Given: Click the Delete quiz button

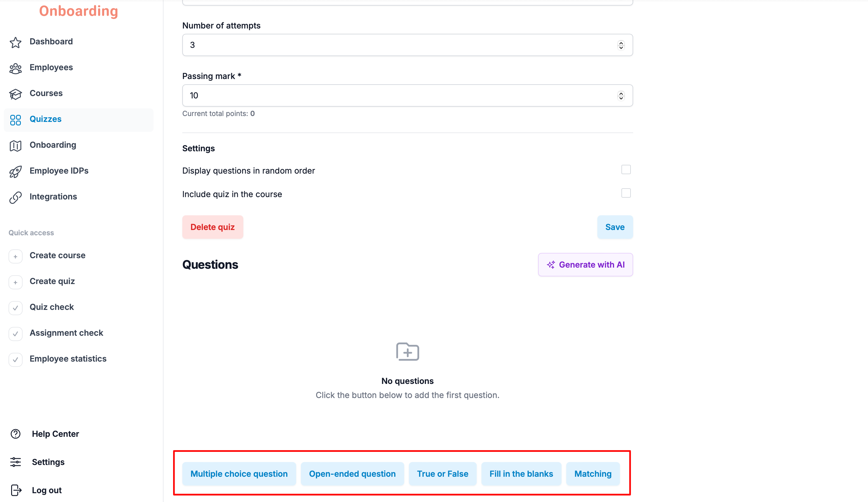Looking at the screenshot, I should pyautogui.click(x=213, y=227).
